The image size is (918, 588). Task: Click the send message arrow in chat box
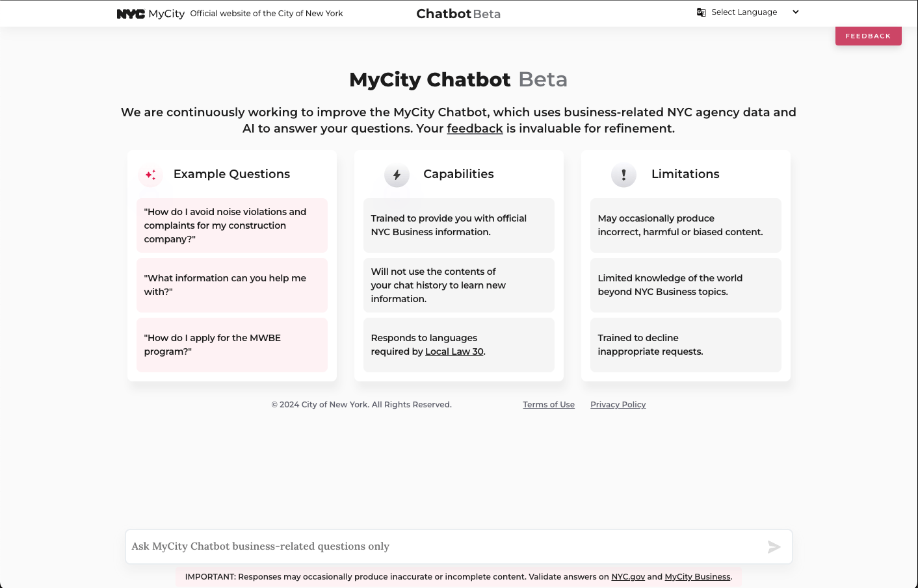click(x=774, y=547)
